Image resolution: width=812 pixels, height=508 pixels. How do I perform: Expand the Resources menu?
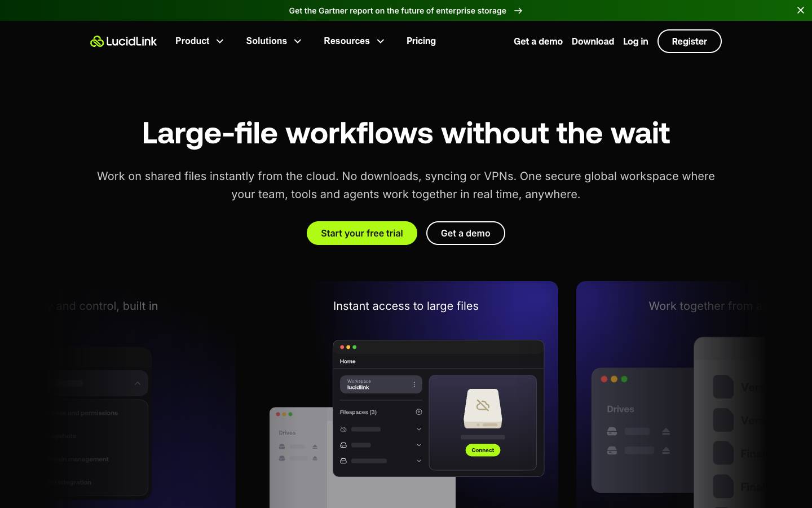[354, 41]
